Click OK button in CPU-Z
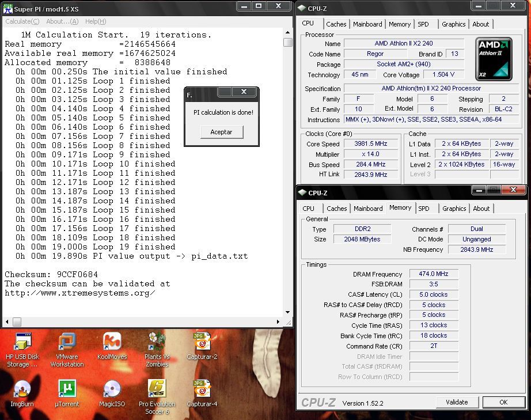 click(503, 402)
